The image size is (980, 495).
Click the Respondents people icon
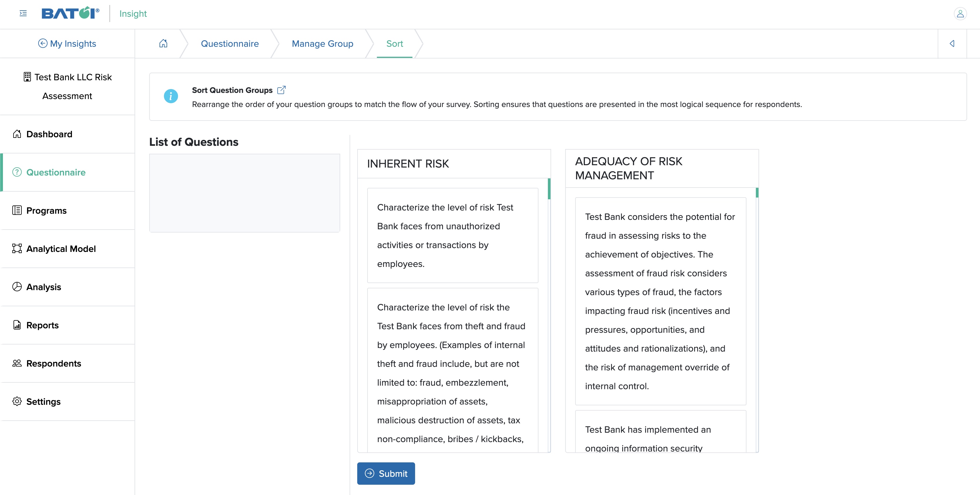17,363
